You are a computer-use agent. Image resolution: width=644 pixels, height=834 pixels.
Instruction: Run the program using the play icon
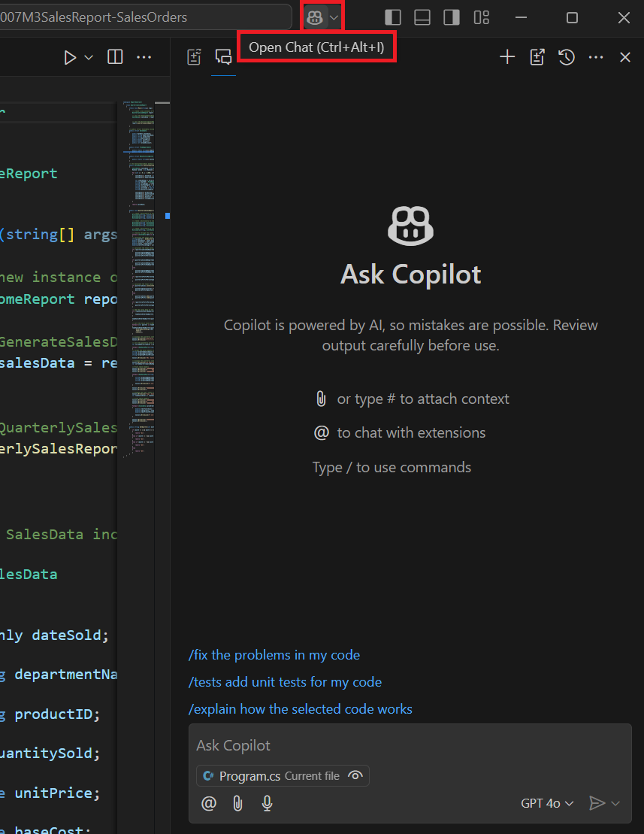70,56
